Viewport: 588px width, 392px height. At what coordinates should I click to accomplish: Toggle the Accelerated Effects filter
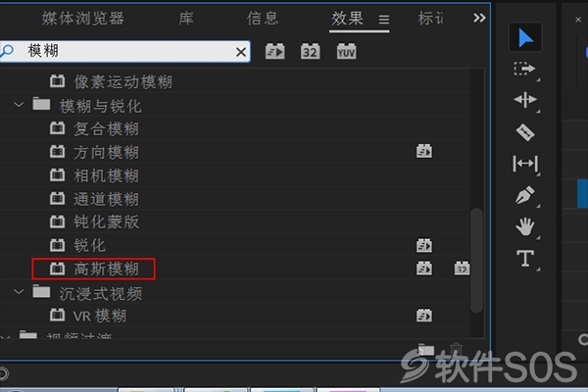pos(274,51)
